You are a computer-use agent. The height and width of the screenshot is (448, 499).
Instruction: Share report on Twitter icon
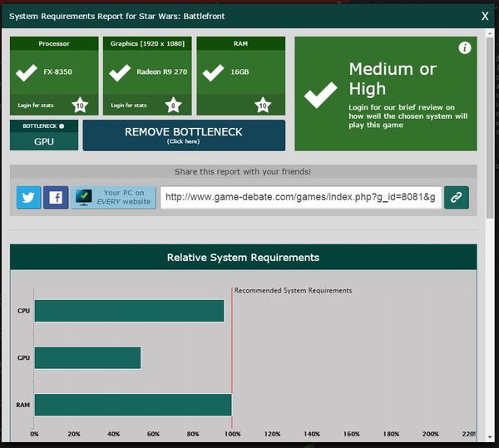[x=28, y=198]
